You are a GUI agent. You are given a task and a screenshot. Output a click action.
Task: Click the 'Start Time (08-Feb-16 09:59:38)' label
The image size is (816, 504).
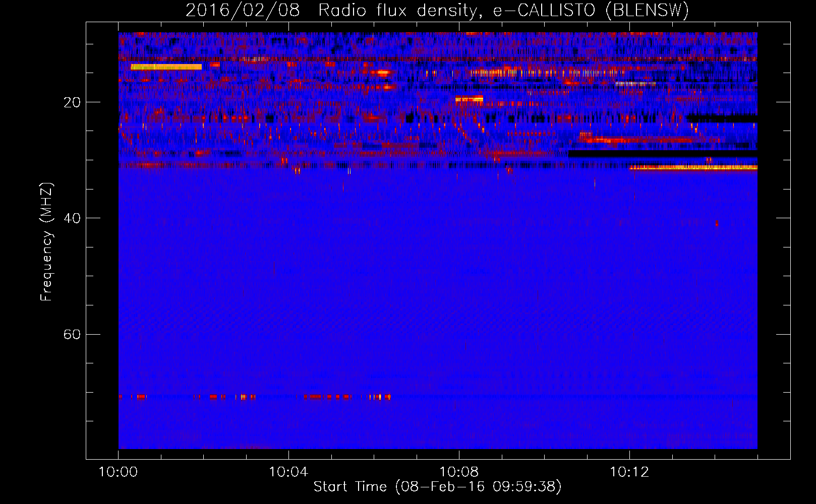tap(437, 487)
